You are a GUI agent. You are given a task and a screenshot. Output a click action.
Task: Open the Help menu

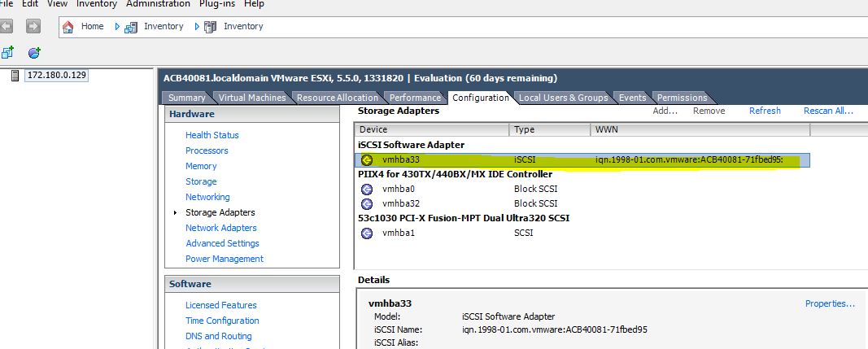(254, 4)
